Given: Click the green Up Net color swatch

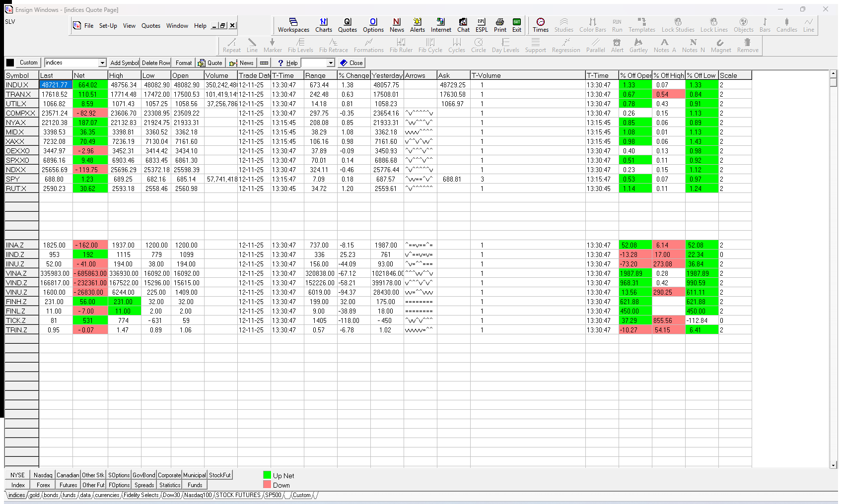Looking at the screenshot, I should (x=267, y=475).
